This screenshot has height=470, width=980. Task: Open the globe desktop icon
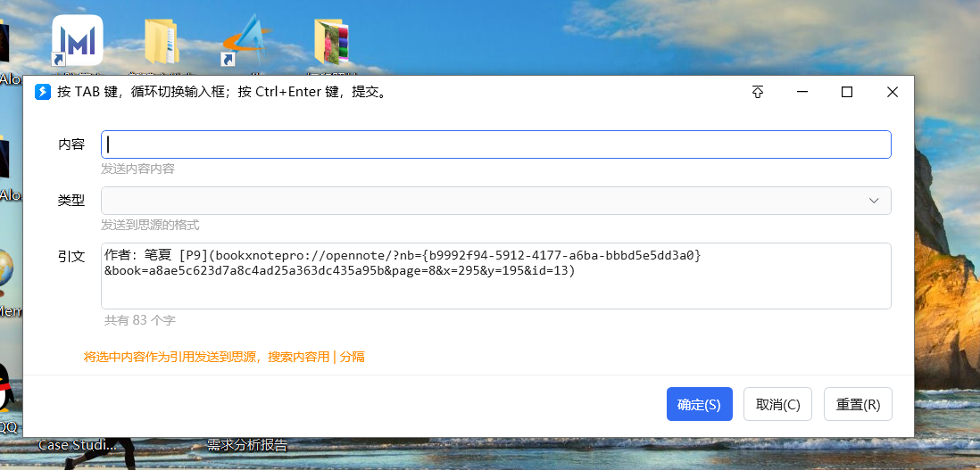(5, 274)
